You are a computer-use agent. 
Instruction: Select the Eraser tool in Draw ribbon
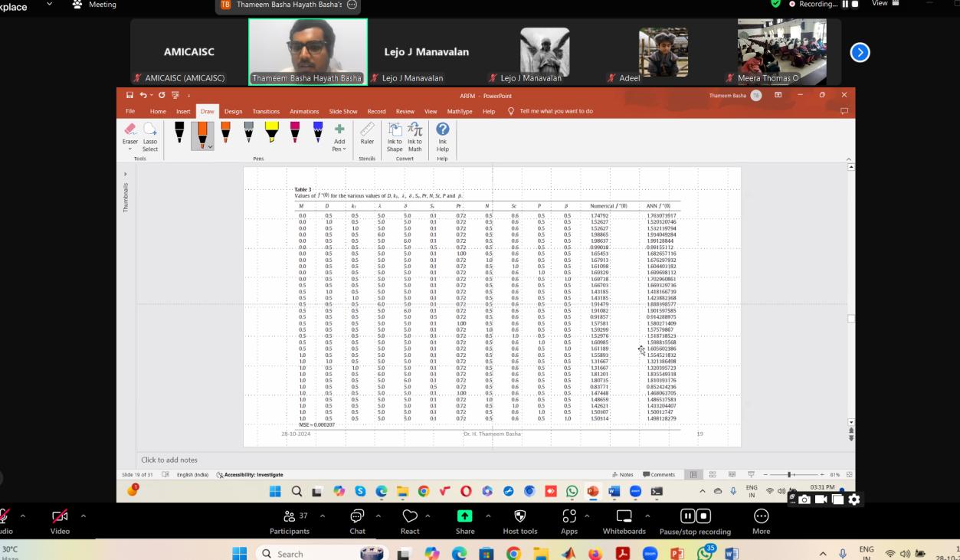(129, 137)
